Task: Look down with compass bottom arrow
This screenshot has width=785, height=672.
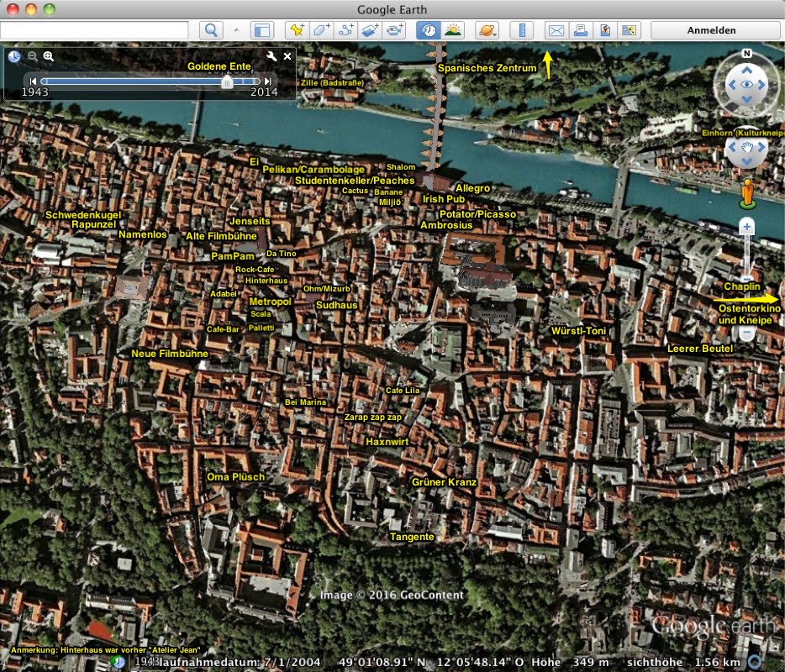Action: 747,99
